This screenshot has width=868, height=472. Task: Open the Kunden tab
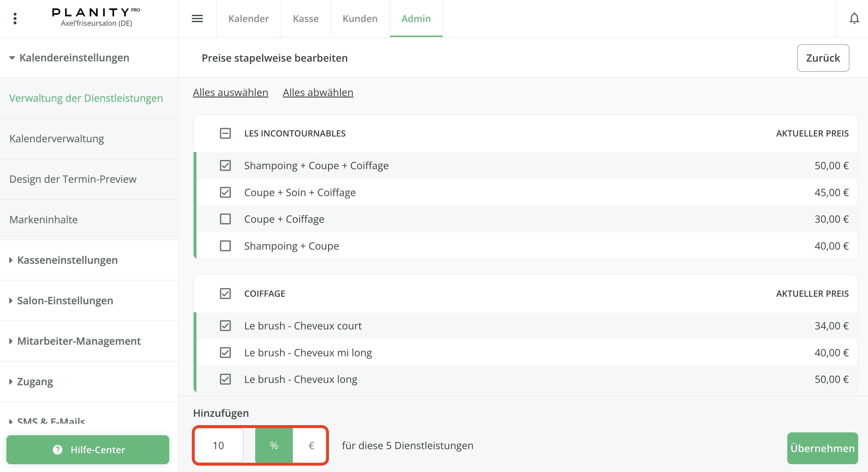(360, 18)
